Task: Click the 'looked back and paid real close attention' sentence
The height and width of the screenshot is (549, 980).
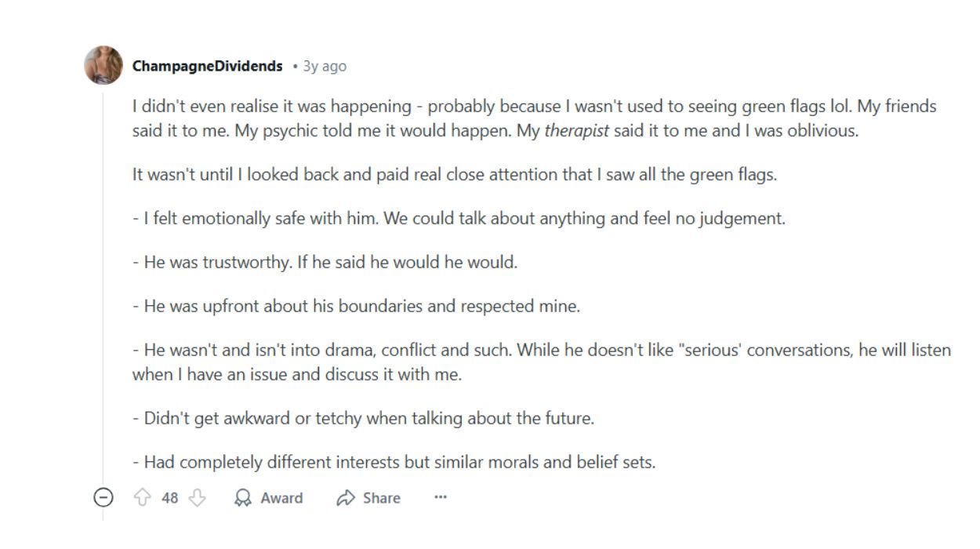Action: (455, 175)
